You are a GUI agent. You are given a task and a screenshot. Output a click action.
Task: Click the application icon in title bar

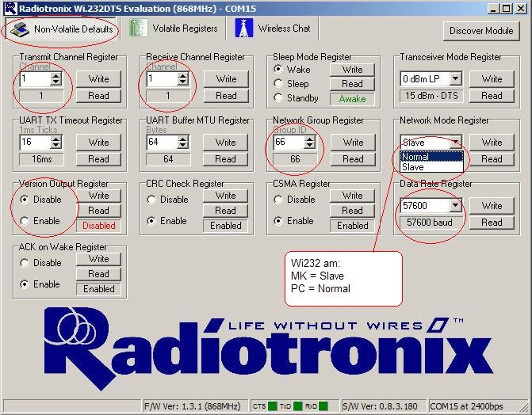pos(8,7)
